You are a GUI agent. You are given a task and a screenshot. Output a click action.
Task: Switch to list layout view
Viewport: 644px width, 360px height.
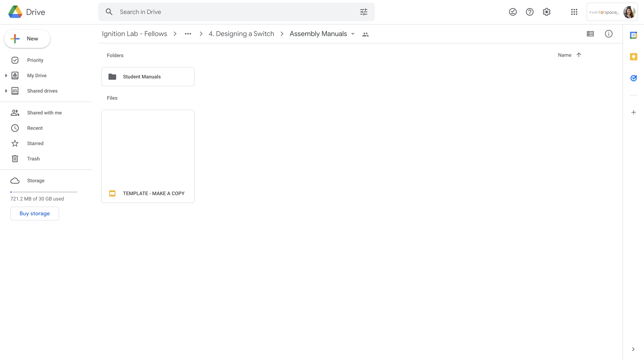[x=590, y=34]
